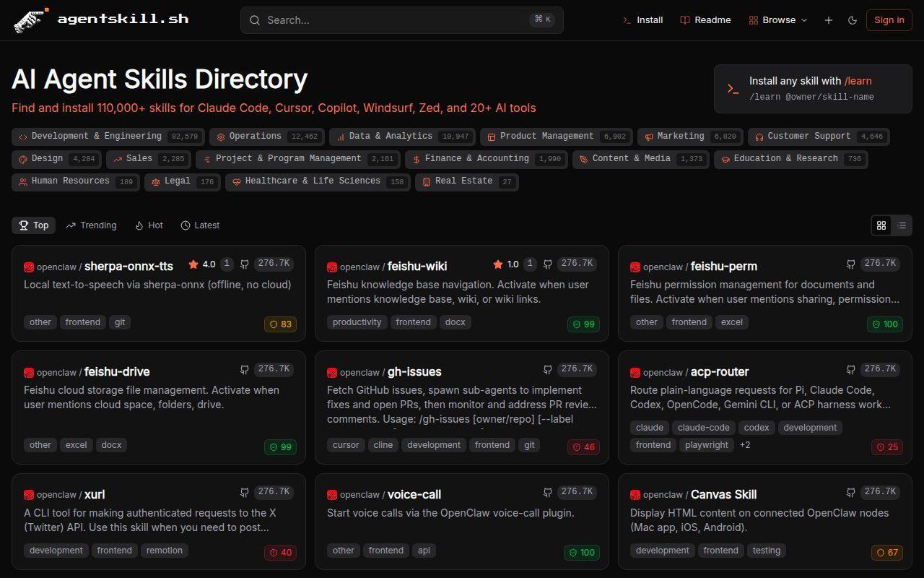Filter by Operations category

tap(267, 137)
